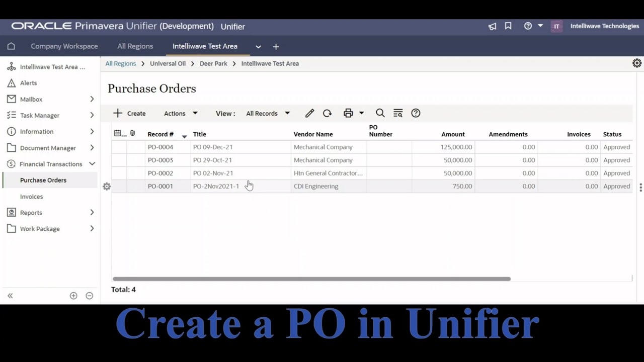Open Purchase Orders in sidebar
Screen dimensions: 644x362
pyautogui.click(x=43, y=180)
